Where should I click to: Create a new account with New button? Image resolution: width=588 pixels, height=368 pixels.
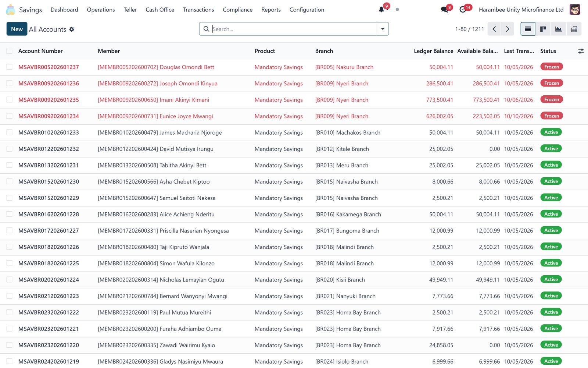point(17,29)
